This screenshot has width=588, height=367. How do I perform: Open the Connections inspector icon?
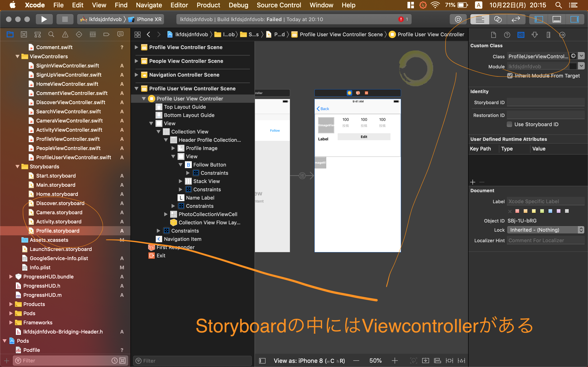tap(562, 35)
